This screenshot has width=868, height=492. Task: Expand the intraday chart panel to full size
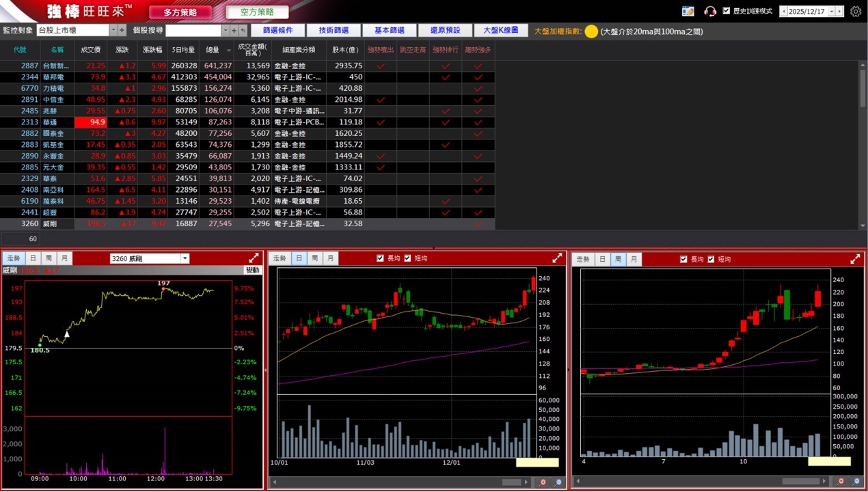(254, 258)
